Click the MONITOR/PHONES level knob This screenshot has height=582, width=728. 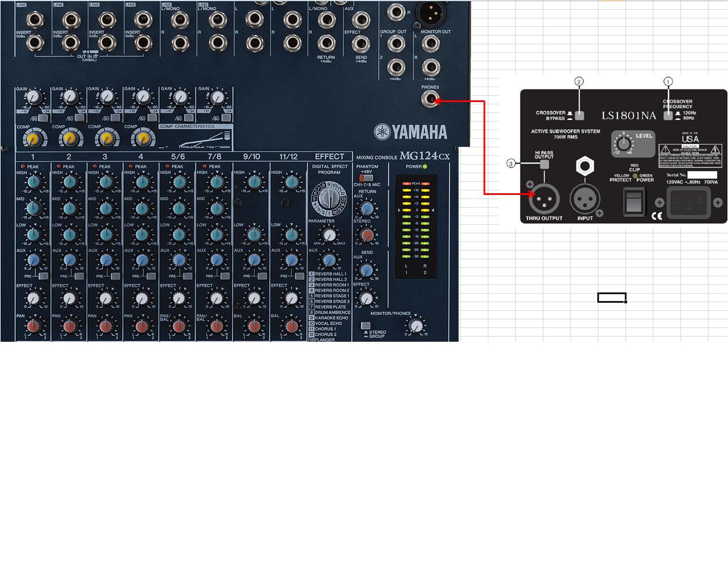point(414,326)
